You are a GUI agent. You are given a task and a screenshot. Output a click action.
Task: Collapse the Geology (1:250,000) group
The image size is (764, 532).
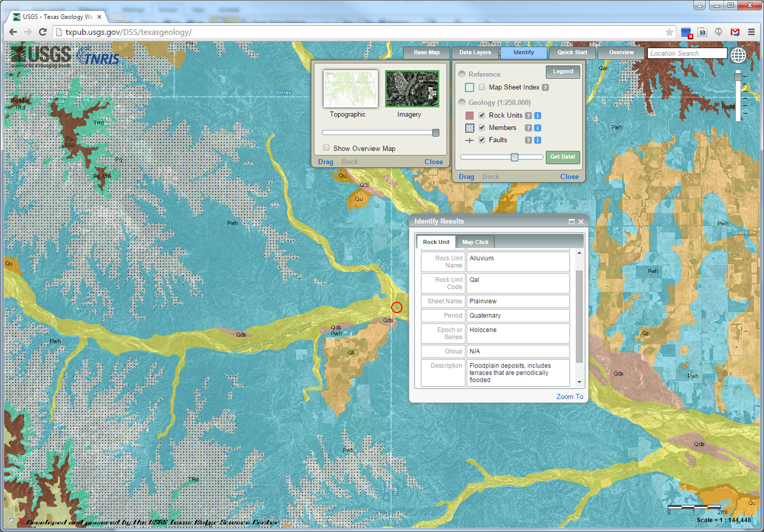coord(462,103)
